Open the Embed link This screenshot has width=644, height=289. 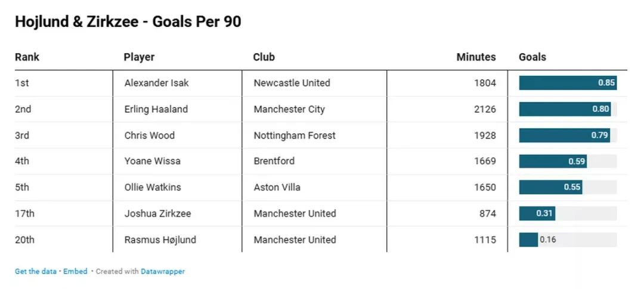click(75, 272)
